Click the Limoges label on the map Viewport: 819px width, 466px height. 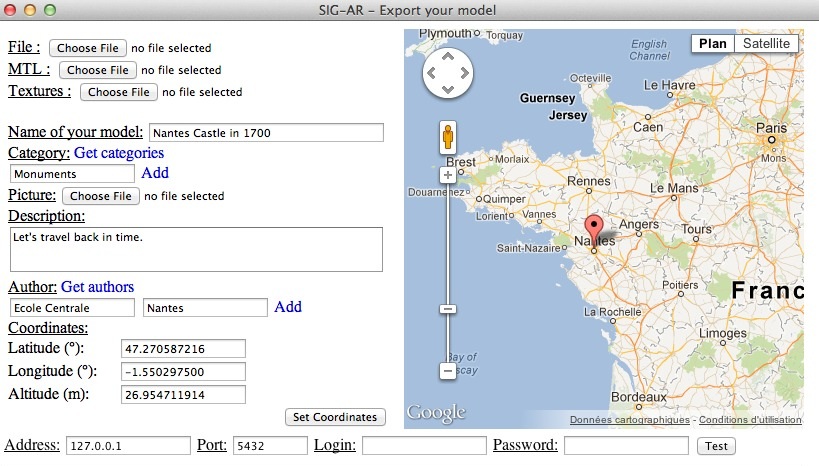click(723, 333)
